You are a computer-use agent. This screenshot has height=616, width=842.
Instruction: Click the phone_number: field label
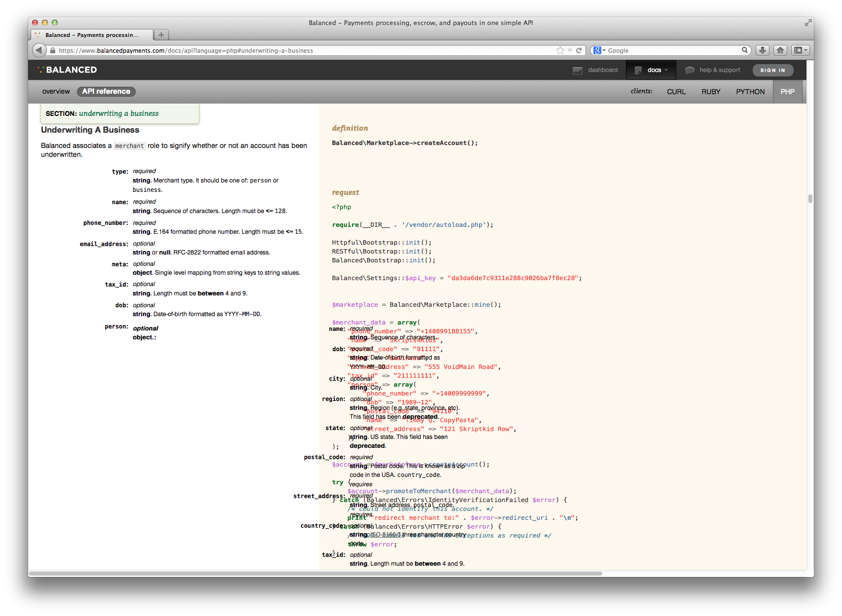tap(106, 223)
